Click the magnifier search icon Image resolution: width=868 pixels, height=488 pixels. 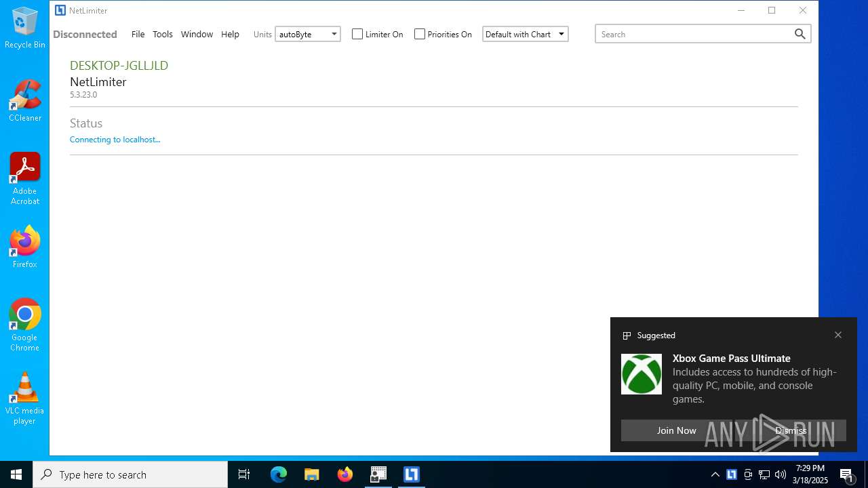[800, 34]
